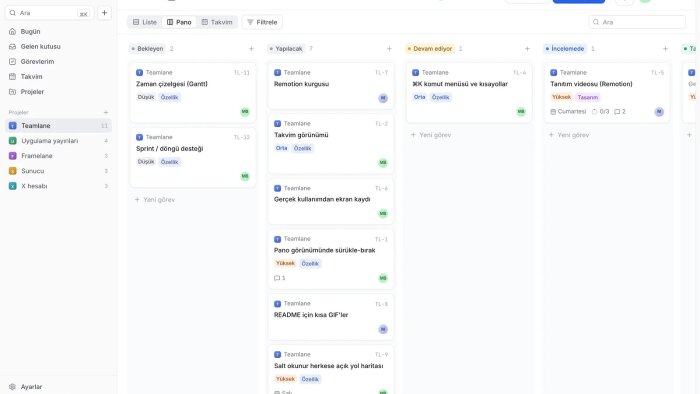Switch to Takvim view tab
700x394 pixels.
click(217, 22)
